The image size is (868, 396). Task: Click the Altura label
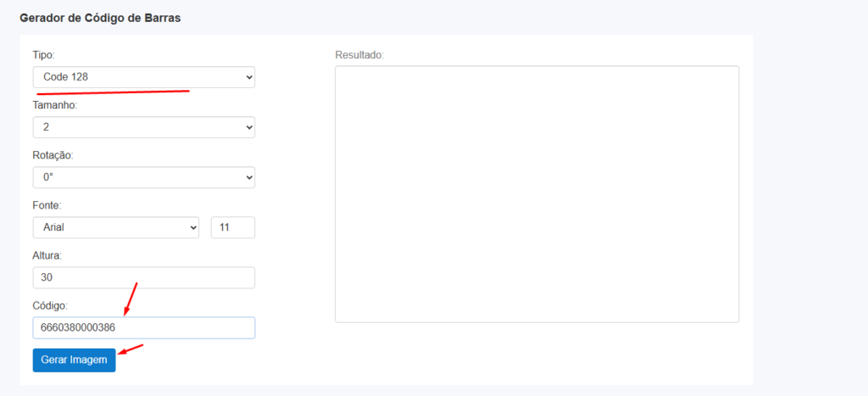tap(47, 255)
